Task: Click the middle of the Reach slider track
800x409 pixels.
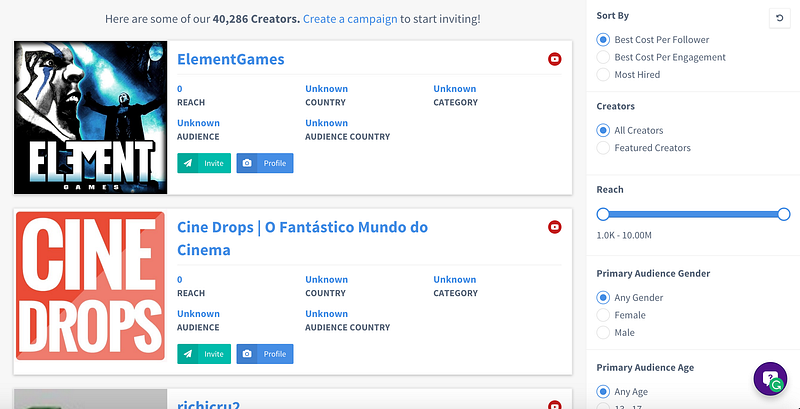Action: [x=693, y=214]
